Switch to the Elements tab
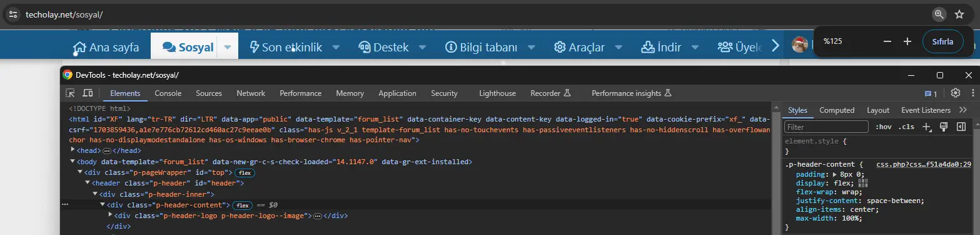The image size is (980, 235). [125, 93]
